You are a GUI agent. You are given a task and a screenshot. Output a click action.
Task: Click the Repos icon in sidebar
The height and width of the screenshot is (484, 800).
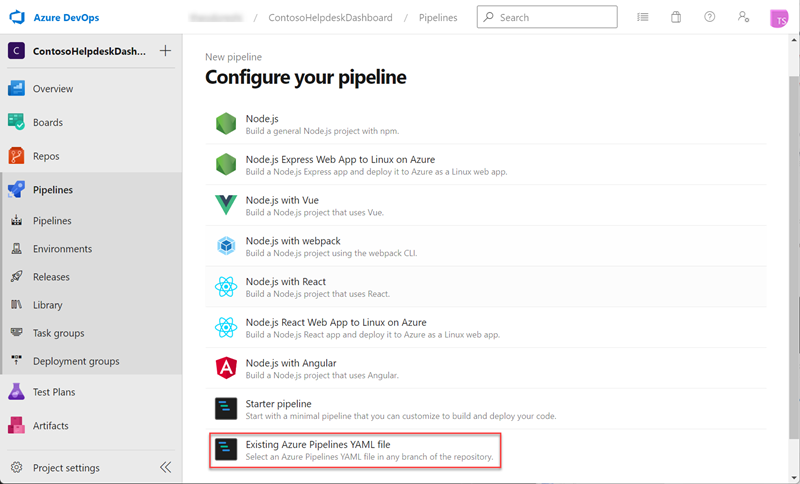pyautogui.click(x=16, y=156)
